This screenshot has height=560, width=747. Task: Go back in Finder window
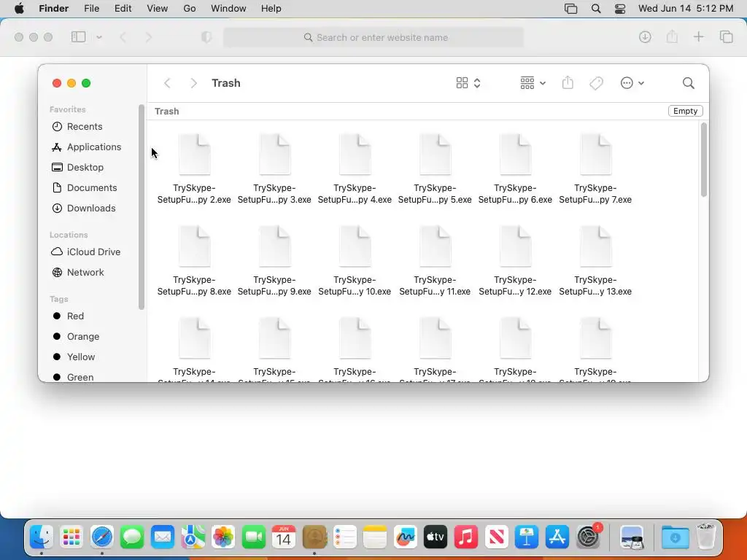coord(167,83)
